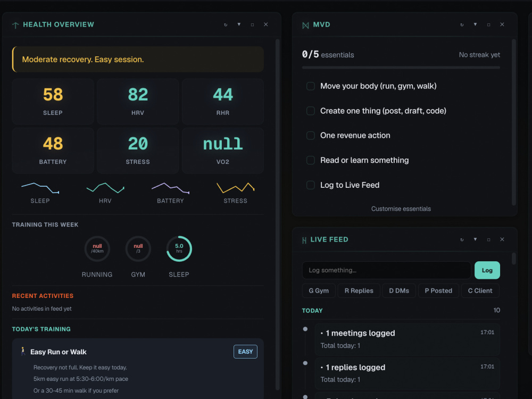Click the Sleep sparkline chart
This screenshot has width=532, height=399.
pos(40,188)
